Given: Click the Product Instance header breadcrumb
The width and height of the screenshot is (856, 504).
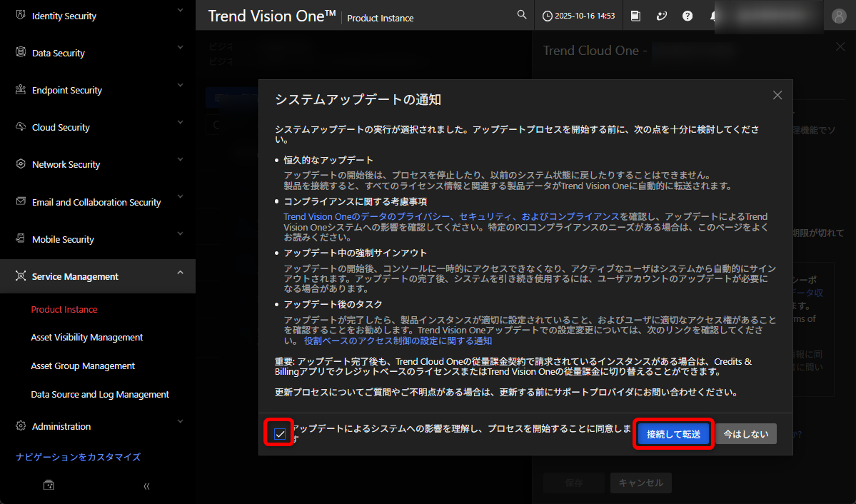Looking at the screenshot, I should 380,18.
